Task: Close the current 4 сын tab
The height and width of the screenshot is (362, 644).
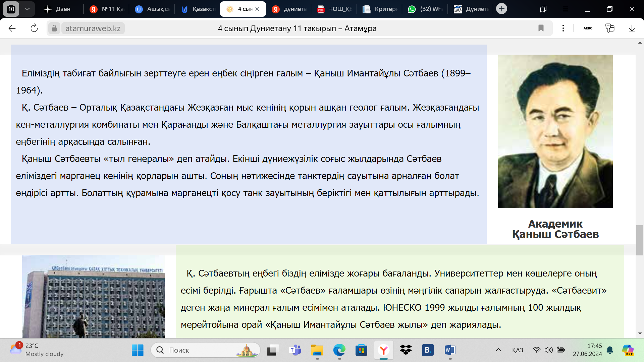Action: (257, 9)
